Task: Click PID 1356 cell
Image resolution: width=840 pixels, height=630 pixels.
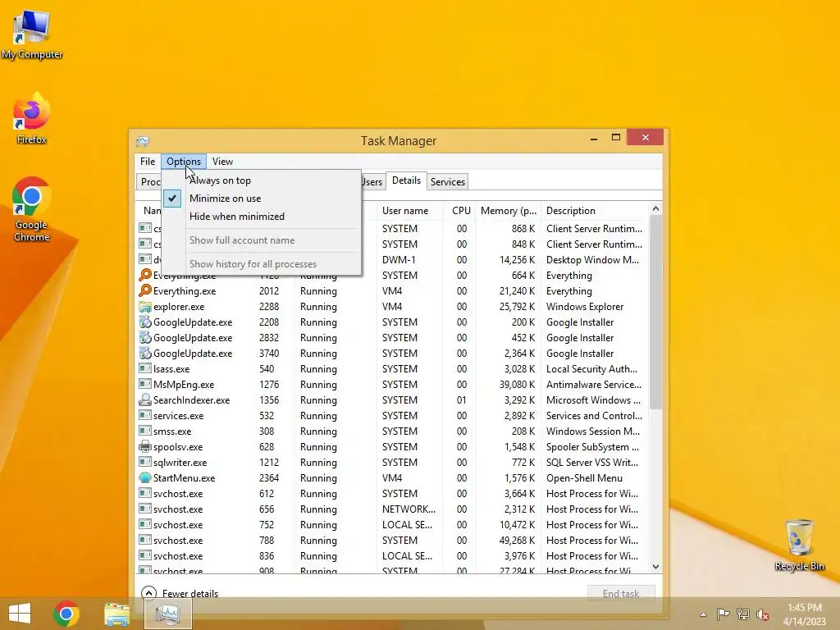Action: click(x=269, y=399)
